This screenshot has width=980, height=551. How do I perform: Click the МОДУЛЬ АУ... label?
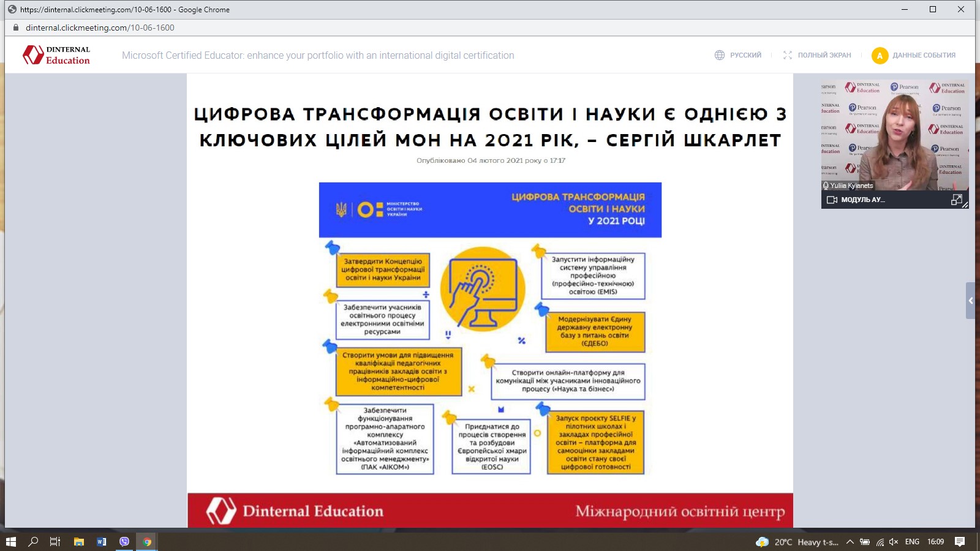click(862, 200)
